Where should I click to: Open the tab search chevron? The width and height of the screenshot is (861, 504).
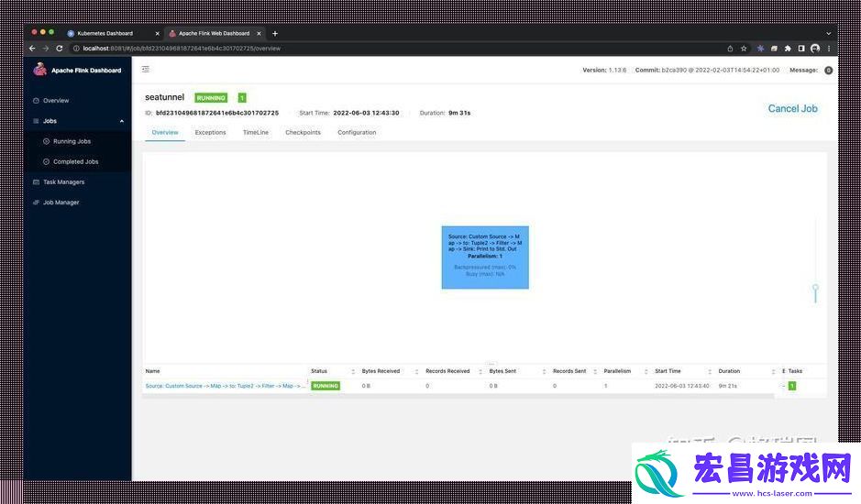tap(829, 34)
